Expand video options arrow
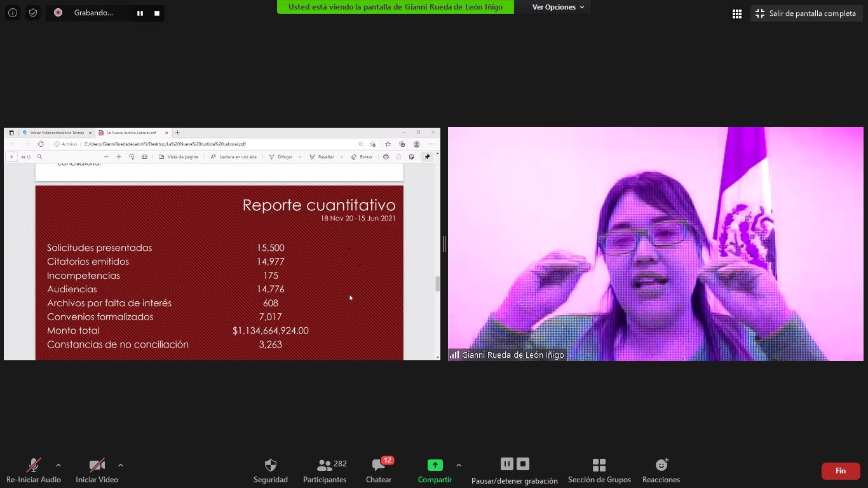 click(x=121, y=465)
